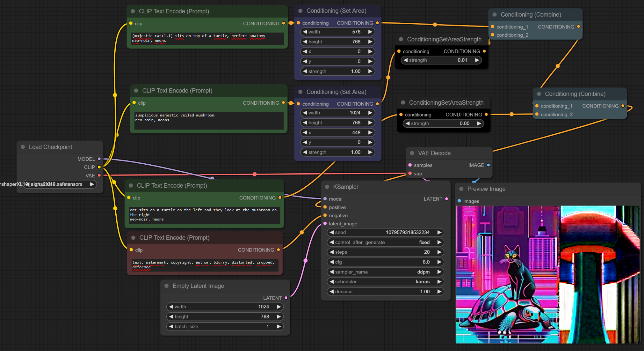Collapse the Empty Latent Image node dot
Screen dimensions: 644x351
(166, 286)
